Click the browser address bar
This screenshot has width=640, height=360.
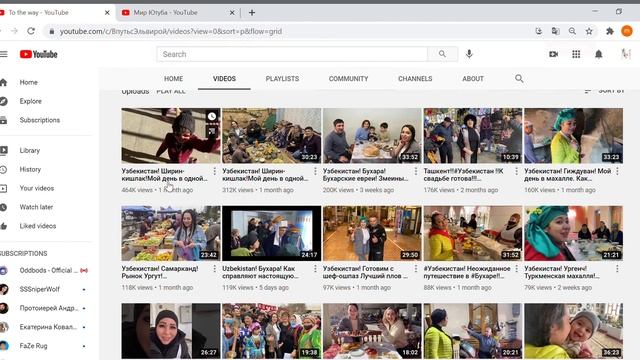coord(286,31)
